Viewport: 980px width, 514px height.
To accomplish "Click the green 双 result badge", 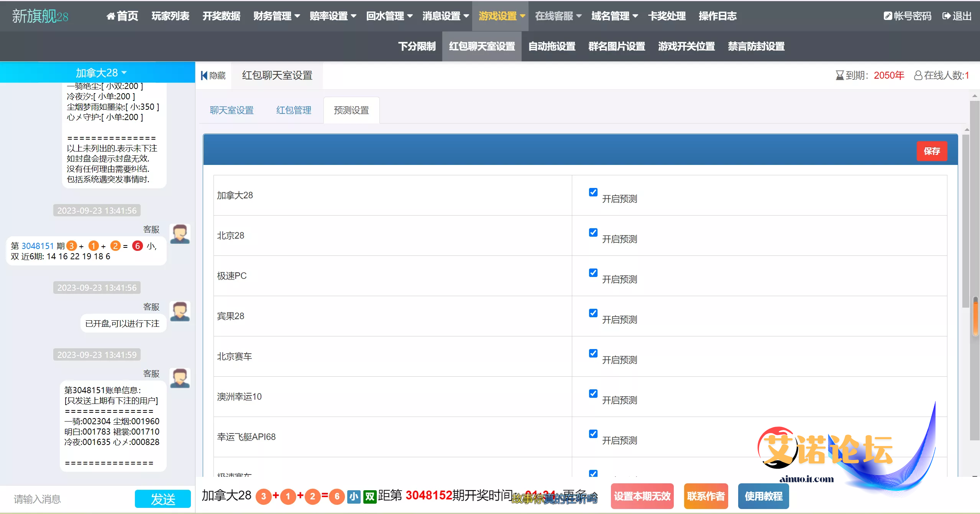I will (x=369, y=497).
